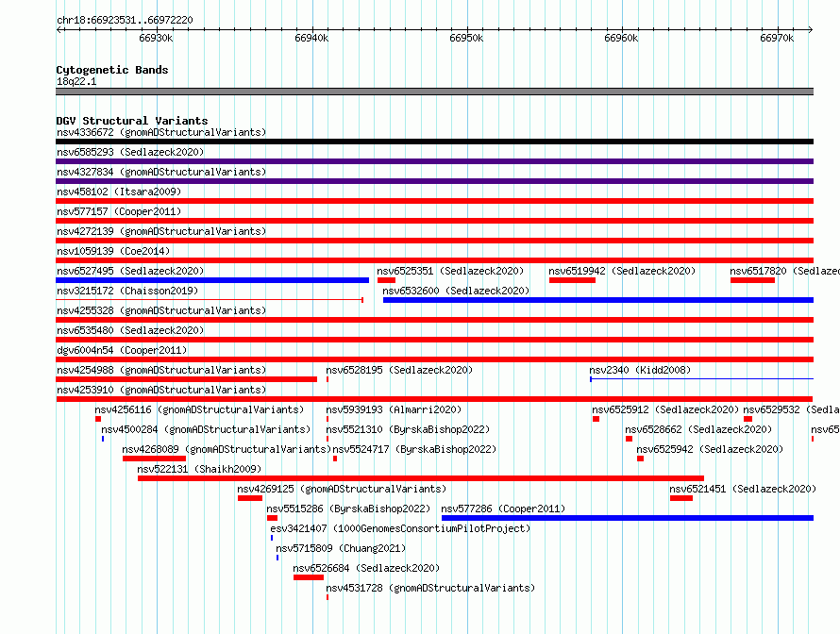
Task: Click the 18q22.1 cytogenetic band bar
Action: pyautogui.click(x=434, y=92)
